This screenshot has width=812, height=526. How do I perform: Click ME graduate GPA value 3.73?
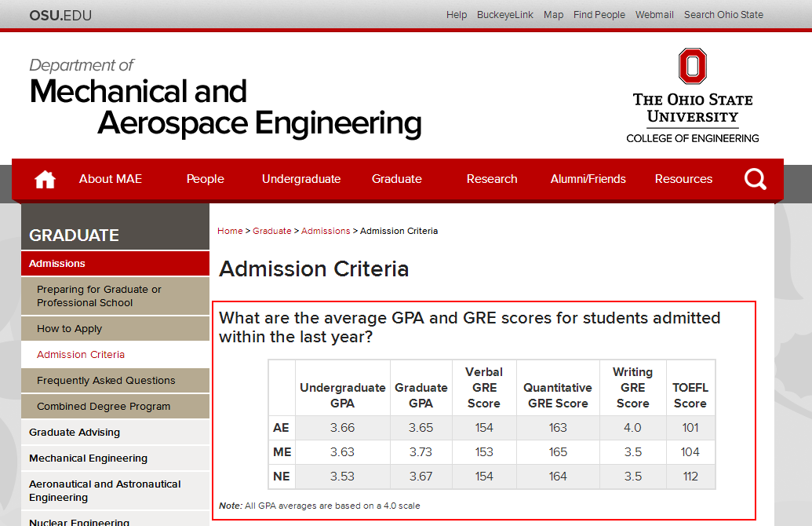421,452
